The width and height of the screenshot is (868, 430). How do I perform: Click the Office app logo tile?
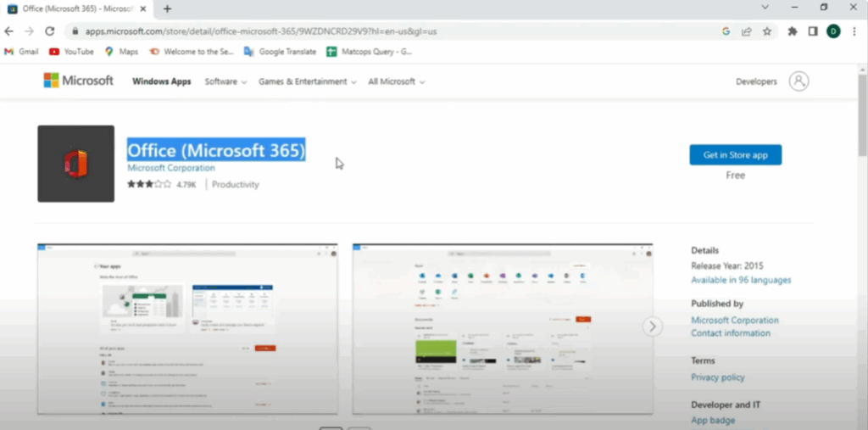tap(75, 164)
